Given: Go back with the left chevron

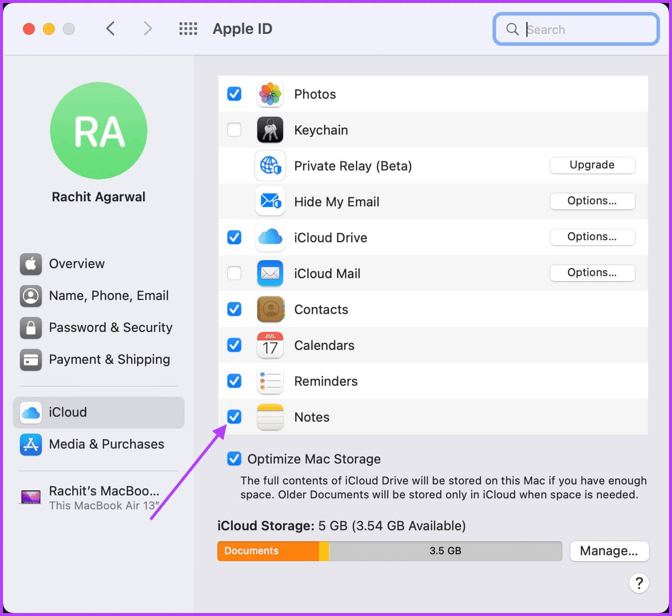Looking at the screenshot, I should click(x=111, y=28).
